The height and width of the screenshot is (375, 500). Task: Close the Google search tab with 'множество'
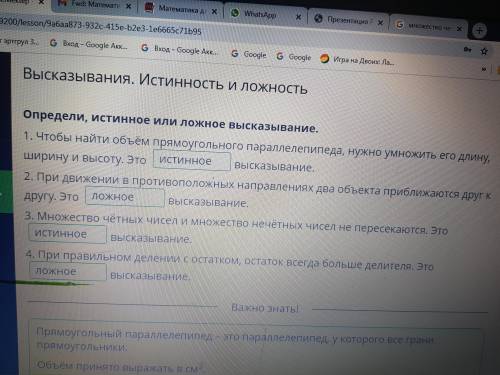(459, 29)
